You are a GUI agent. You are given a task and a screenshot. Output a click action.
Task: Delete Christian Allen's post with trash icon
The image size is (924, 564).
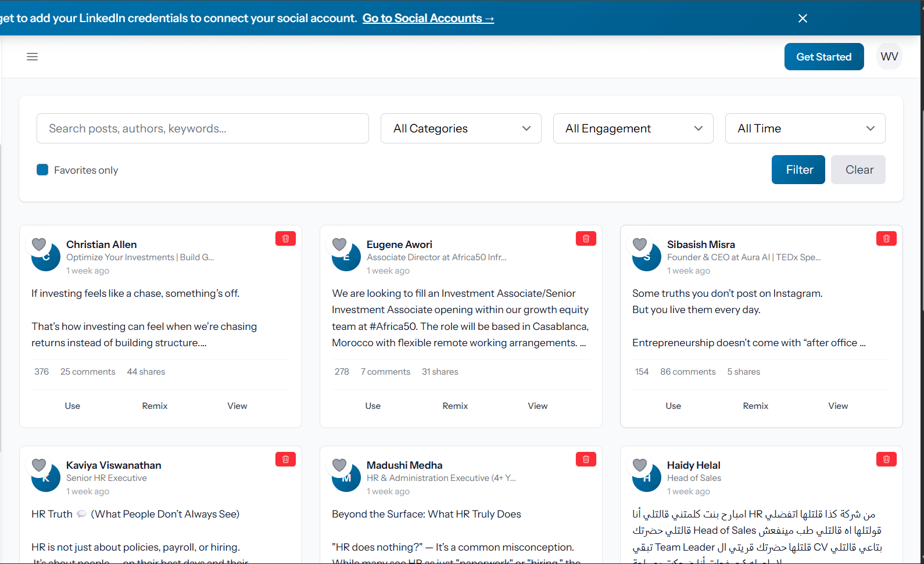(x=285, y=239)
